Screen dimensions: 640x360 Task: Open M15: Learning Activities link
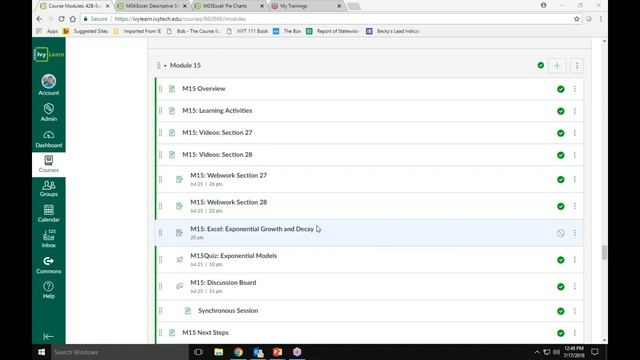click(217, 111)
